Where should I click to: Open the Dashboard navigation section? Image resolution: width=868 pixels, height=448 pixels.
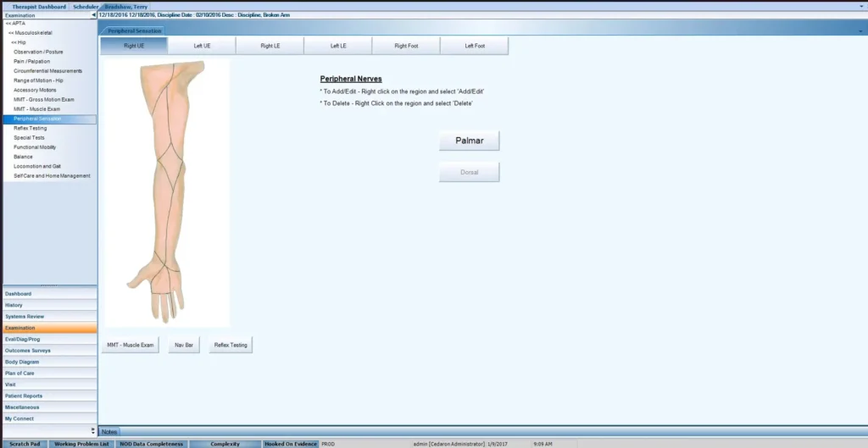50,294
